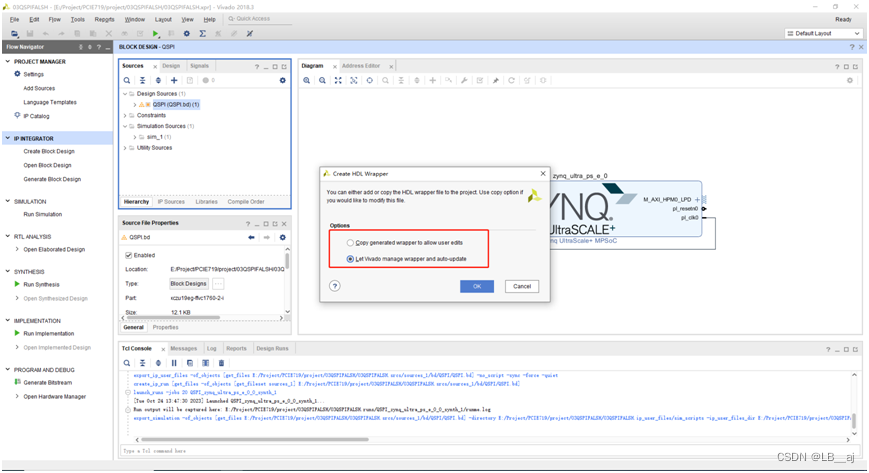Run Implementation from Flow Navigator
Screen dimensions: 869x473
pyautogui.click(x=49, y=334)
